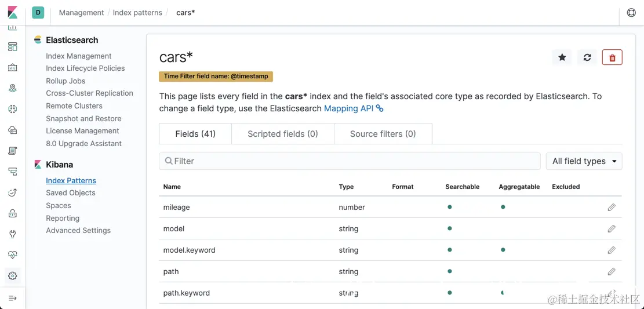This screenshot has width=644, height=309.
Task: Open Index Lifecycle Policies
Action: point(85,68)
